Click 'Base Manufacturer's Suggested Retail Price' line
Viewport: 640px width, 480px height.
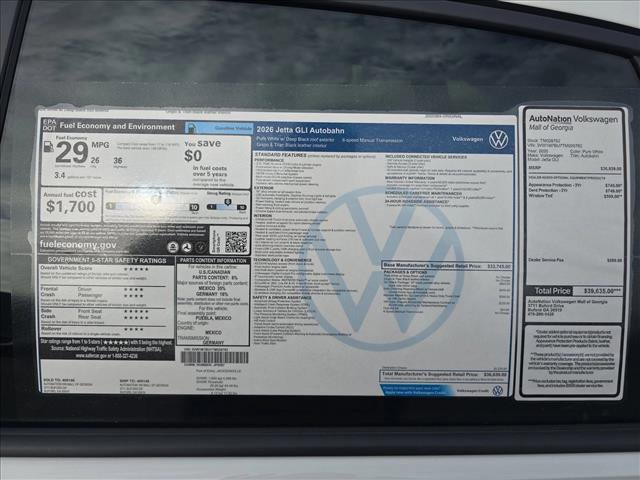[447, 266]
